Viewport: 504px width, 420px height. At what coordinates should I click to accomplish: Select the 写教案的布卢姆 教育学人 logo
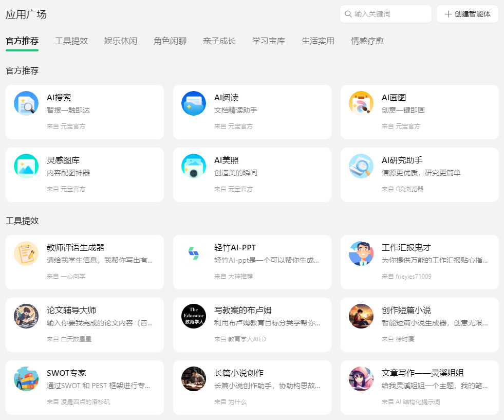[194, 315]
